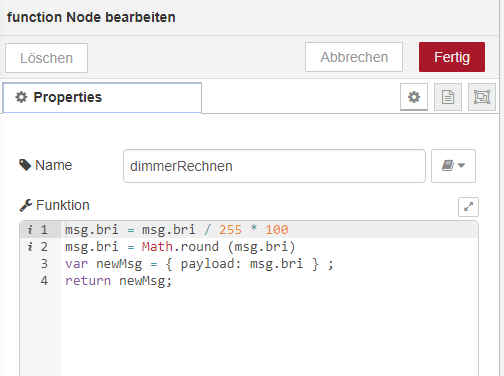
Task: Click the info marker on line 1
Action: click(x=30, y=230)
